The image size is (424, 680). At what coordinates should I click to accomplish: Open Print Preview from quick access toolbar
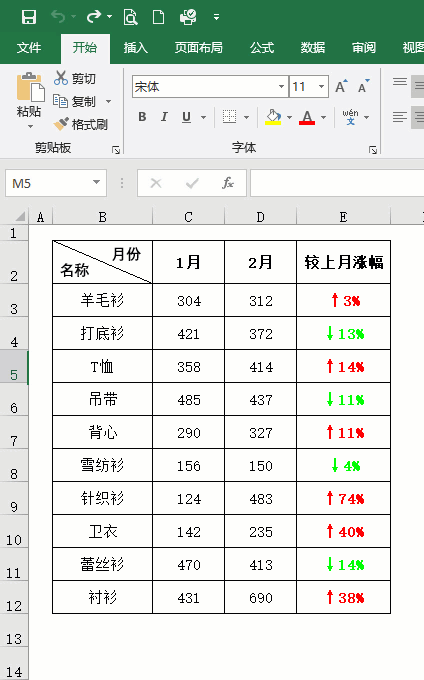(x=130, y=17)
